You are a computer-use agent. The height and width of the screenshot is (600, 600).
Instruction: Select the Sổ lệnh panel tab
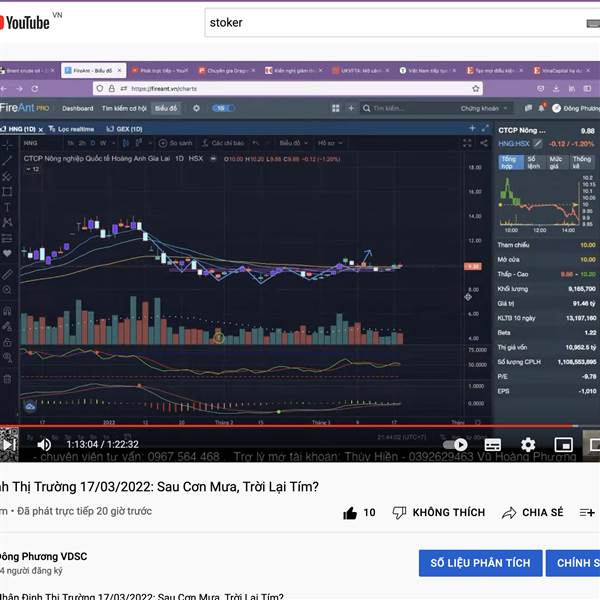pos(534,162)
